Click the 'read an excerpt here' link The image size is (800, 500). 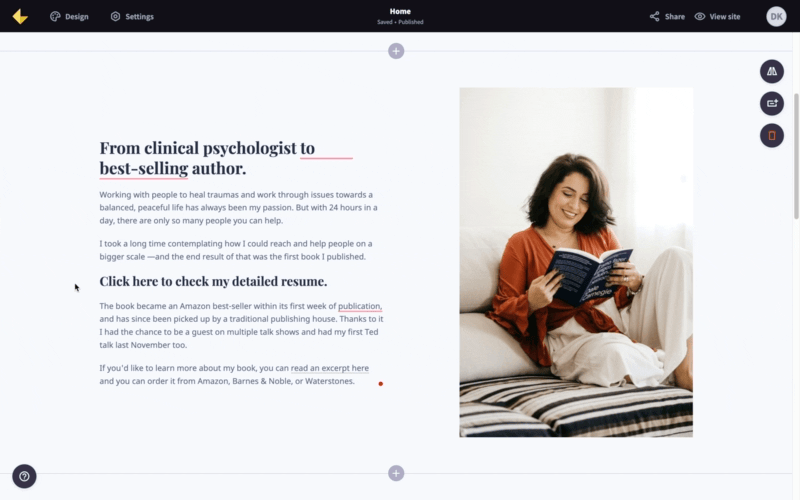pos(330,368)
